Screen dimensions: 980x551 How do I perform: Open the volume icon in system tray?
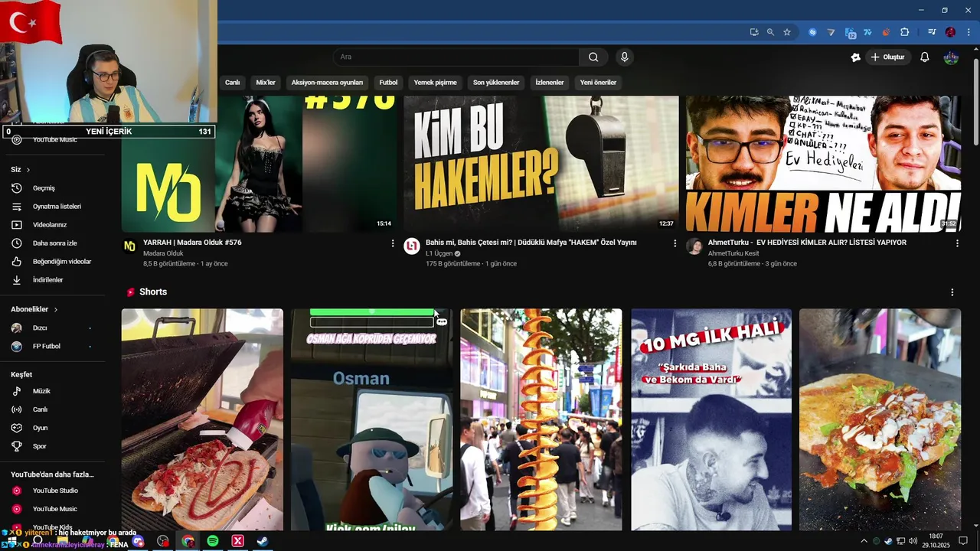click(x=913, y=541)
